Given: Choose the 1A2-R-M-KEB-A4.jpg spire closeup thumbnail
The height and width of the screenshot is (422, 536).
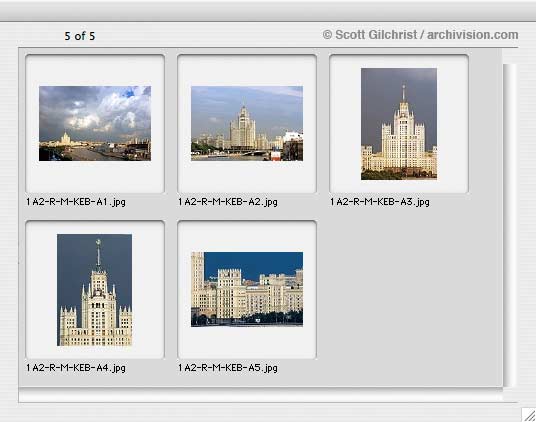Looking at the screenshot, I should (94, 290).
